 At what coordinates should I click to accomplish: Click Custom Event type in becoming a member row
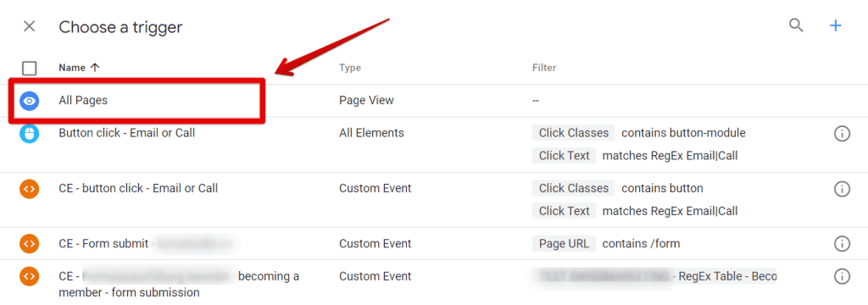click(x=376, y=275)
